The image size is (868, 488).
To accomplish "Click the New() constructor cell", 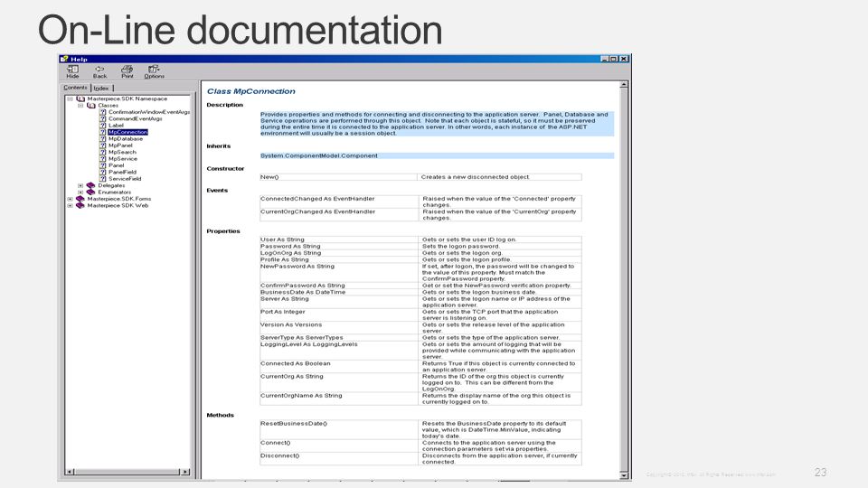I will coord(338,177).
